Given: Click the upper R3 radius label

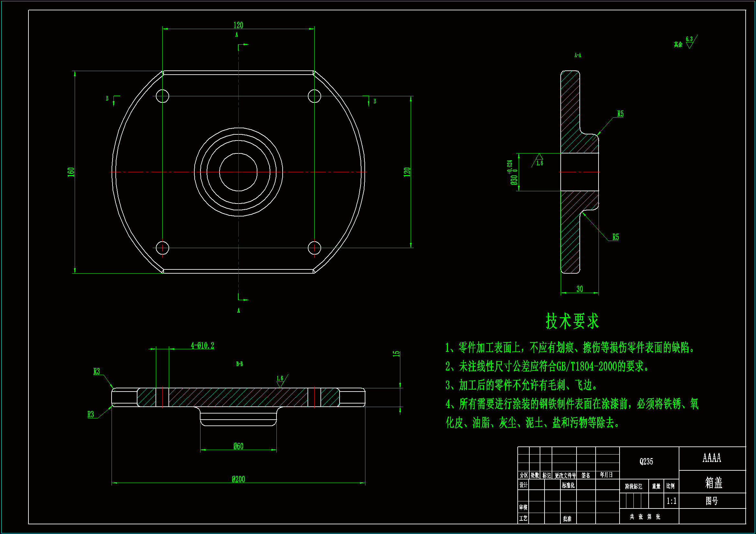Looking at the screenshot, I should [96, 371].
